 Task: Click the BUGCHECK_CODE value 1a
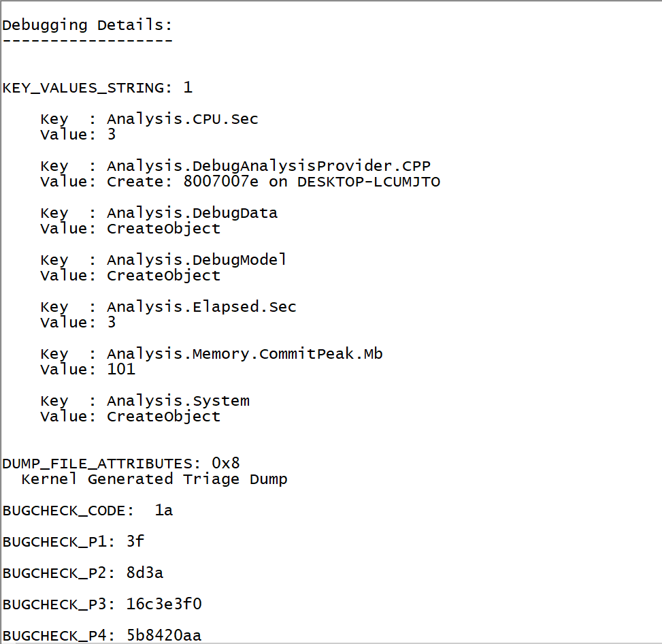coord(163,511)
